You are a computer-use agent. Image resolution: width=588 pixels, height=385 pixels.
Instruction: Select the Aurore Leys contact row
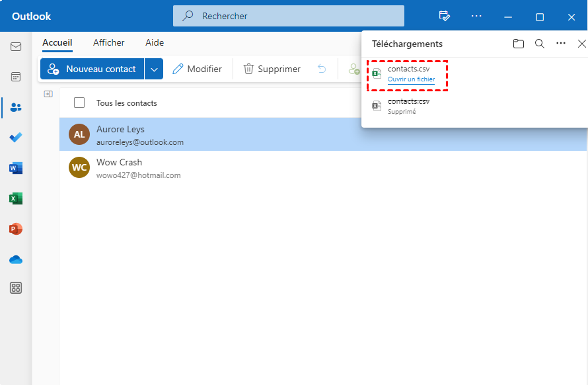323,134
